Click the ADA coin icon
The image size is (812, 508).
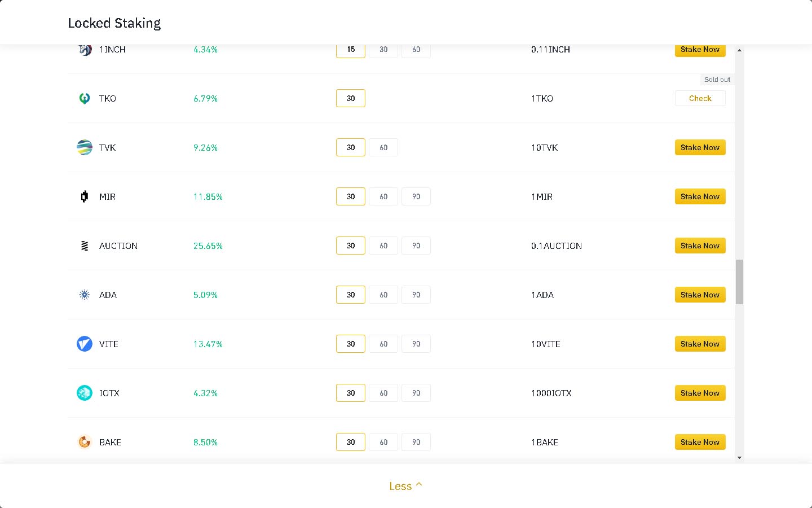coord(85,295)
